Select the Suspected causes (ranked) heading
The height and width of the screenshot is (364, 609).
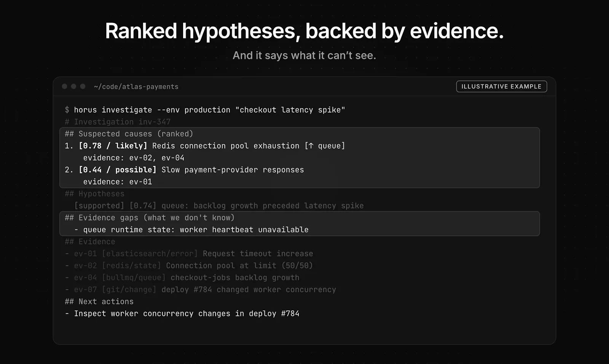tap(129, 134)
